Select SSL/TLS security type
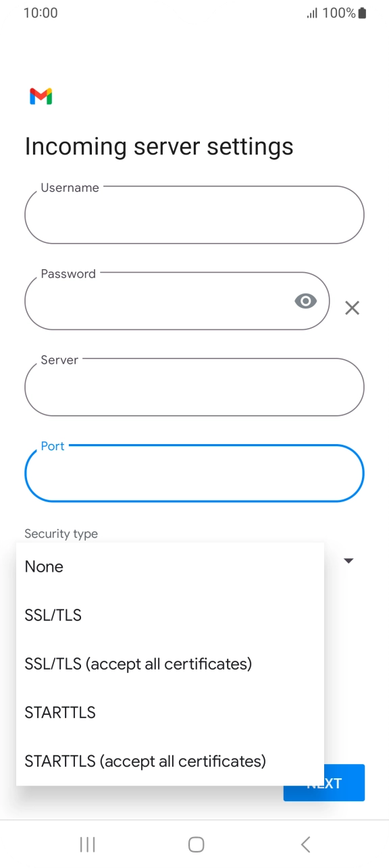 tap(53, 615)
